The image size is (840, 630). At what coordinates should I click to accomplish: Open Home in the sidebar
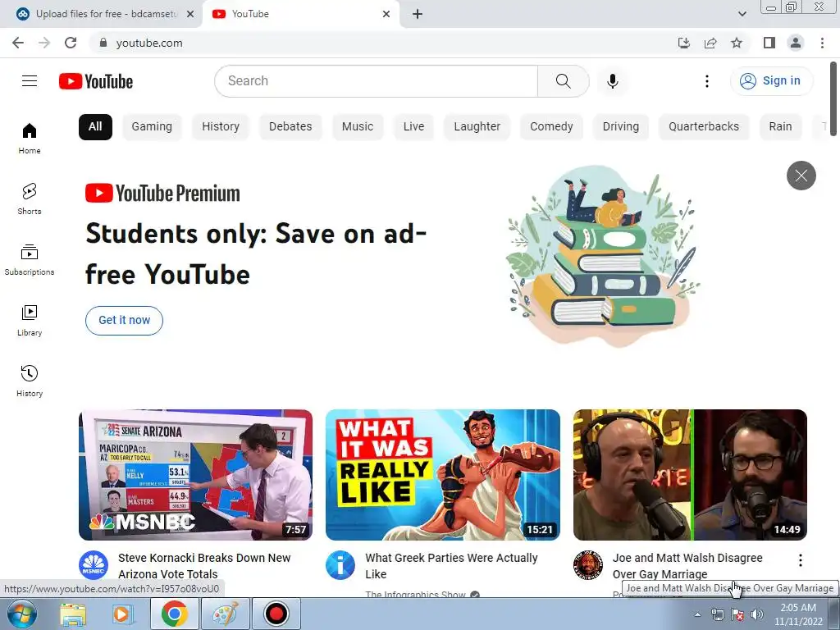[30, 139]
